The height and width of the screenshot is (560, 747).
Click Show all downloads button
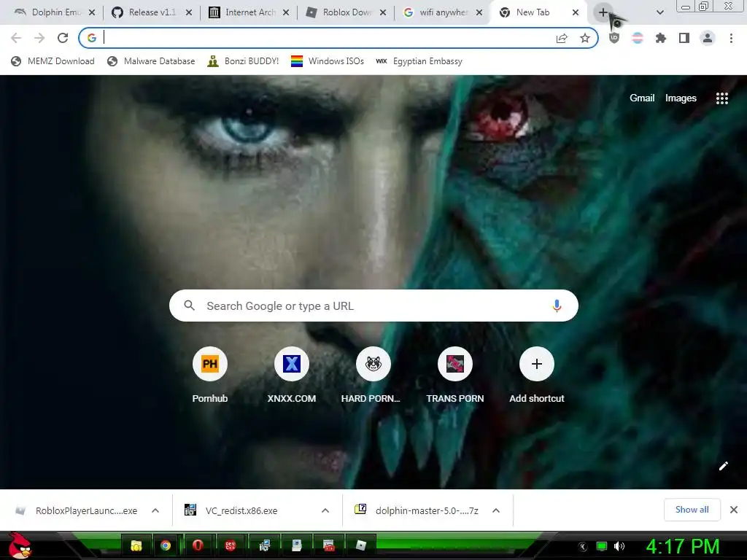pyautogui.click(x=692, y=510)
